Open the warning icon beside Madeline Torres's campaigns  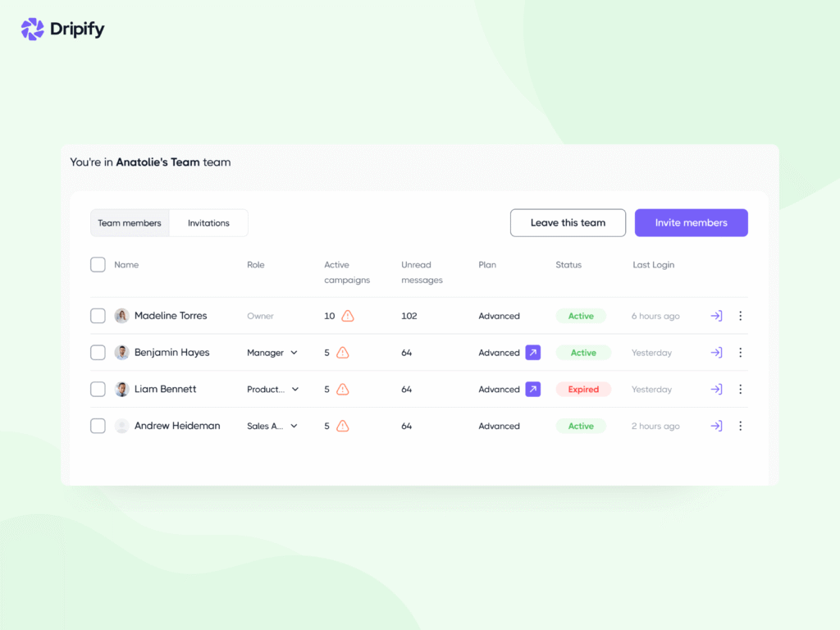click(x=347, y=315)
